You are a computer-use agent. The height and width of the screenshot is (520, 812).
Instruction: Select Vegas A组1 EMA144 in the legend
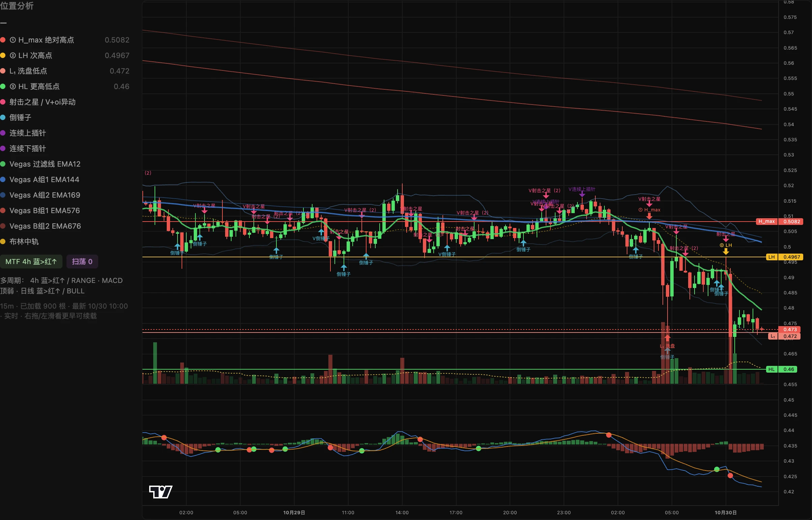(x=64, y=180)
